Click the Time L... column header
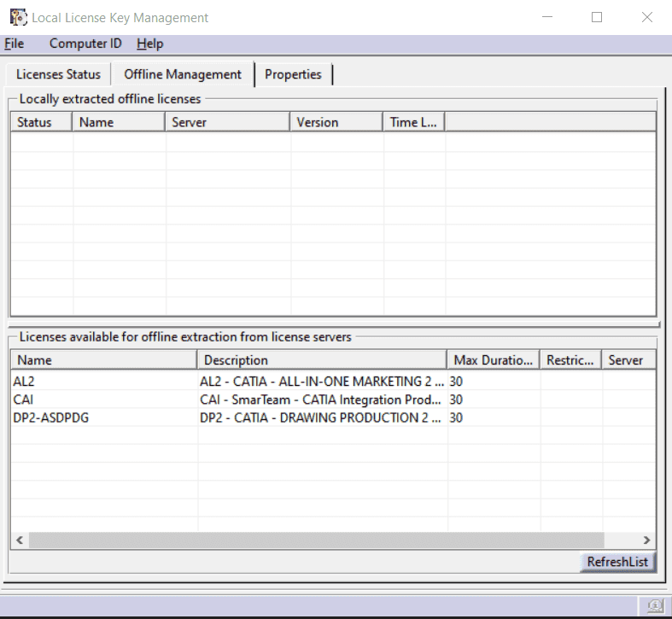 tap(414, 122)
